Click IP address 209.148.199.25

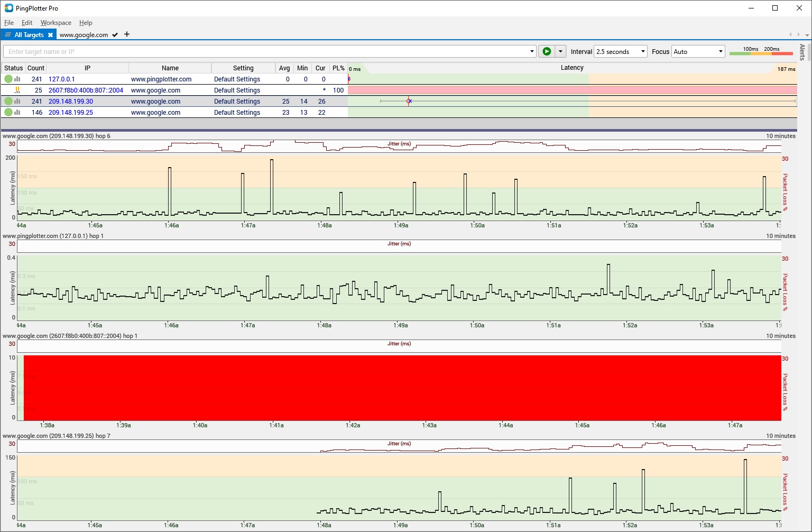click(x=71, y=113)
